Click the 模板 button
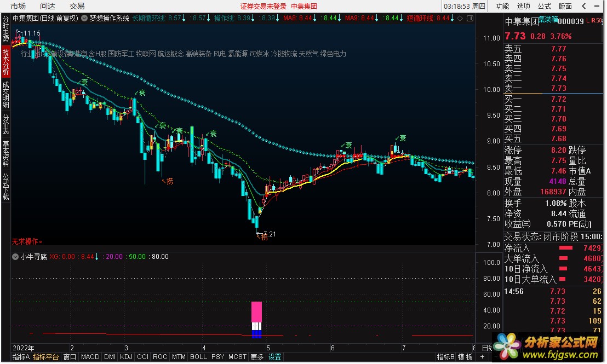The image size is (607, 364). point(465,357)
